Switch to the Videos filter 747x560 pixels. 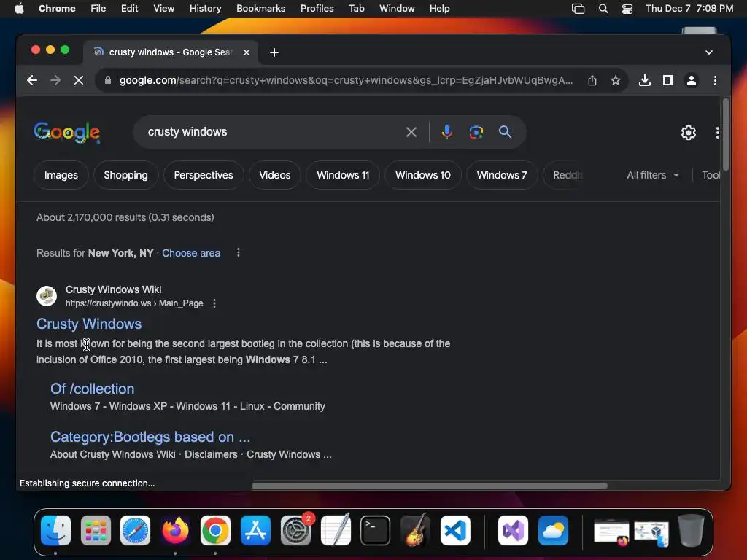click(275, 175)
